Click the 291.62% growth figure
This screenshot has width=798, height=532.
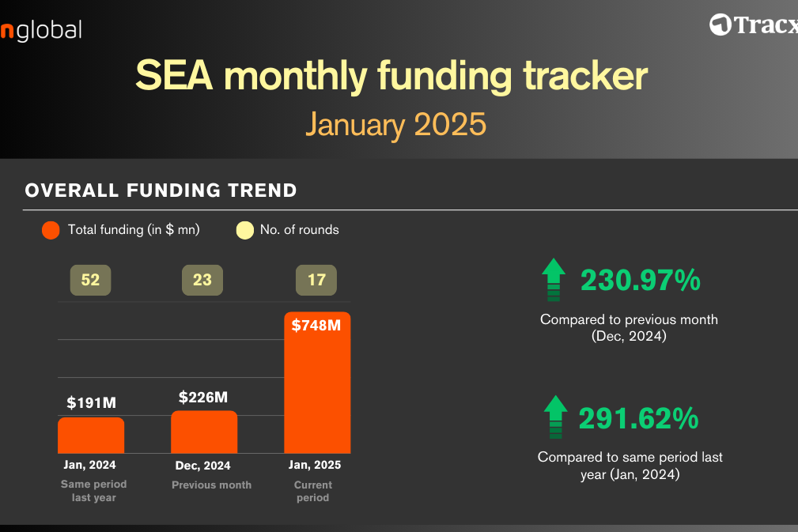tap(639, 418)
